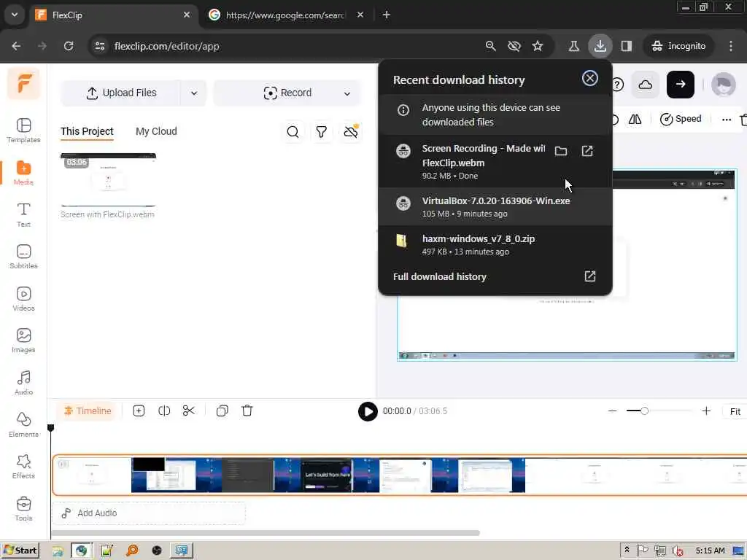Switch to the Google search browser tab
Screen dimensions: 747x560
(x=286, y=15)
